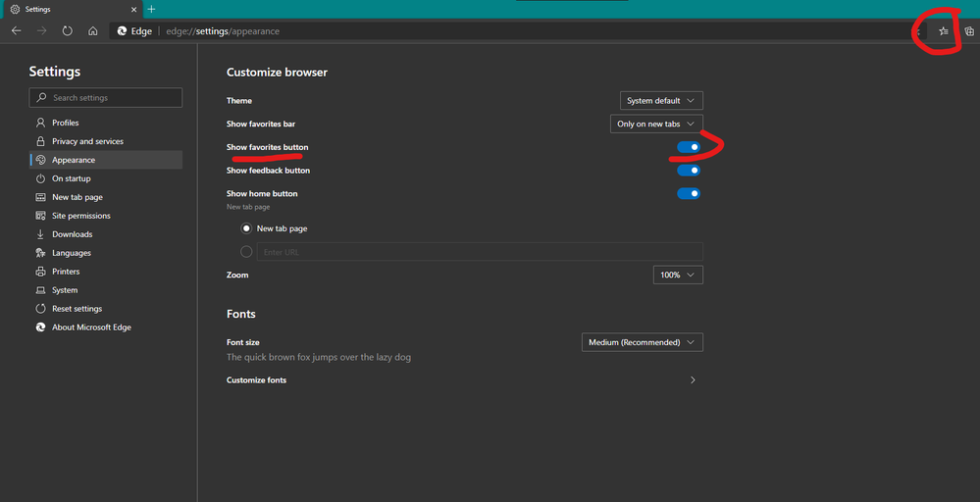Toggle Show feedback button switch
This screenshot has width=980, height=502.
688,170
